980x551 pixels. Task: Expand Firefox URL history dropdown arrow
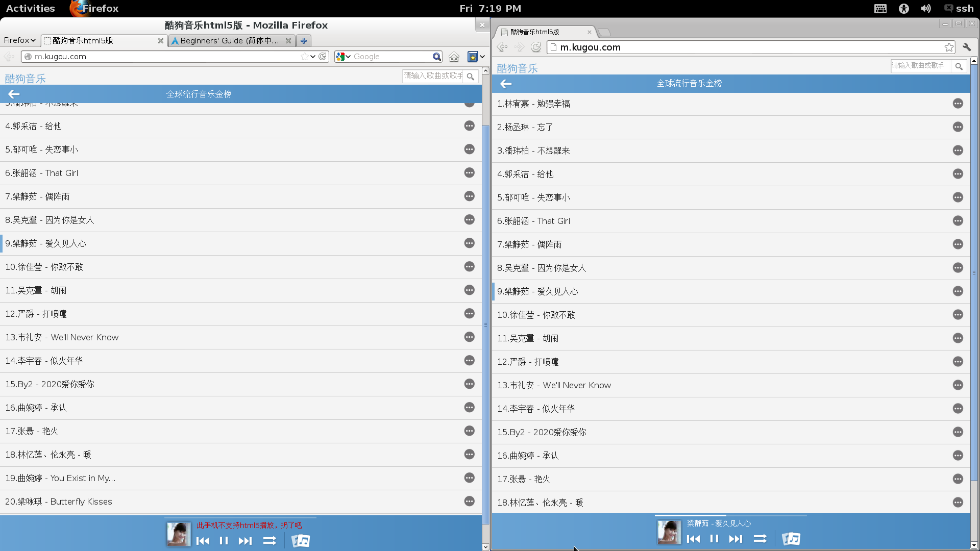coord(313,57)
